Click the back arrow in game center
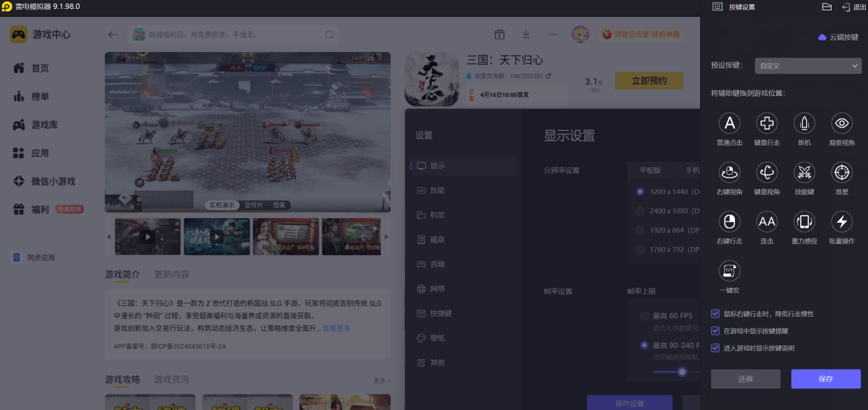Image resolution: width=868 pixels, height=410 pixels. (x=113, y=34)
